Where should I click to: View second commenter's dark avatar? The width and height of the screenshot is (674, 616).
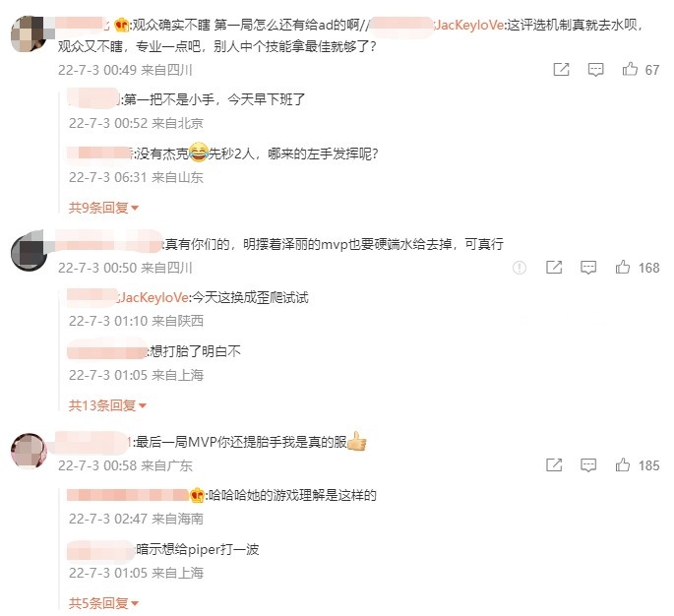coord(29,251)
